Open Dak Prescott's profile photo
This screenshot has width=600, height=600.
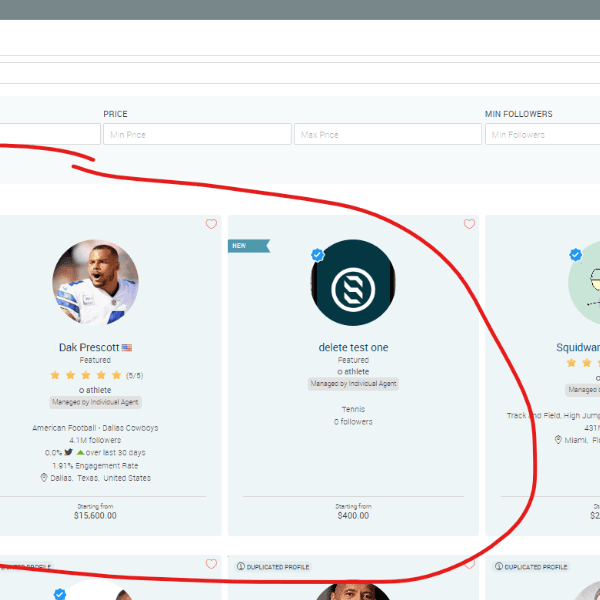[x=95, y=282]
